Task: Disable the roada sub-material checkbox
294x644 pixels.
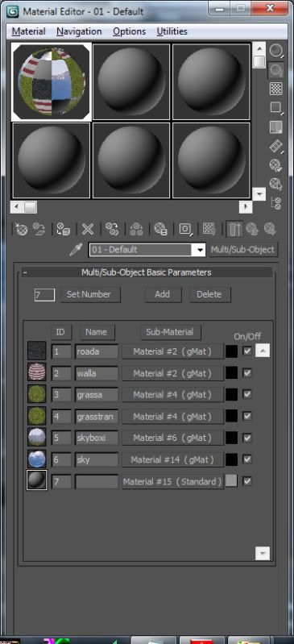Action: [x=246, y=351]
